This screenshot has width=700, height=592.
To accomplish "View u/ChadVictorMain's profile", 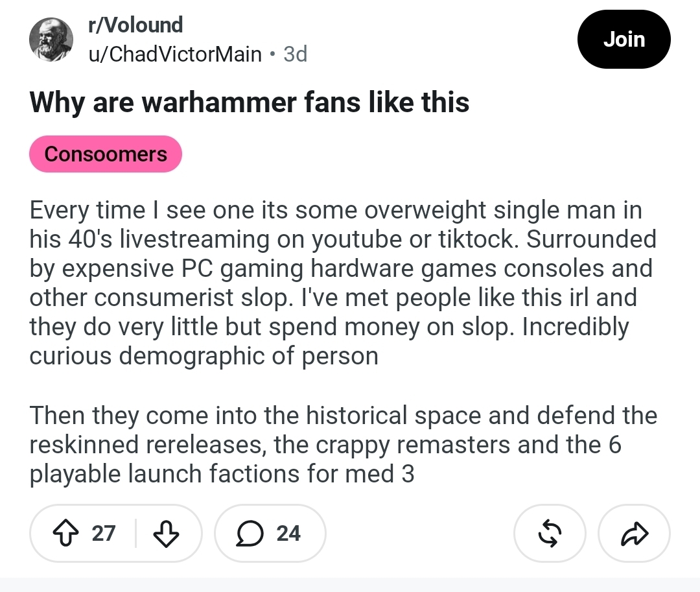I will [x=175, y=54].
